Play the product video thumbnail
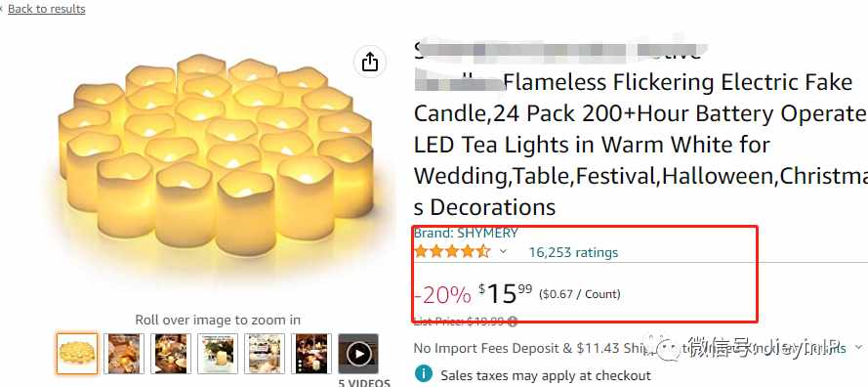868x387 pixels. tap(358, 354)
